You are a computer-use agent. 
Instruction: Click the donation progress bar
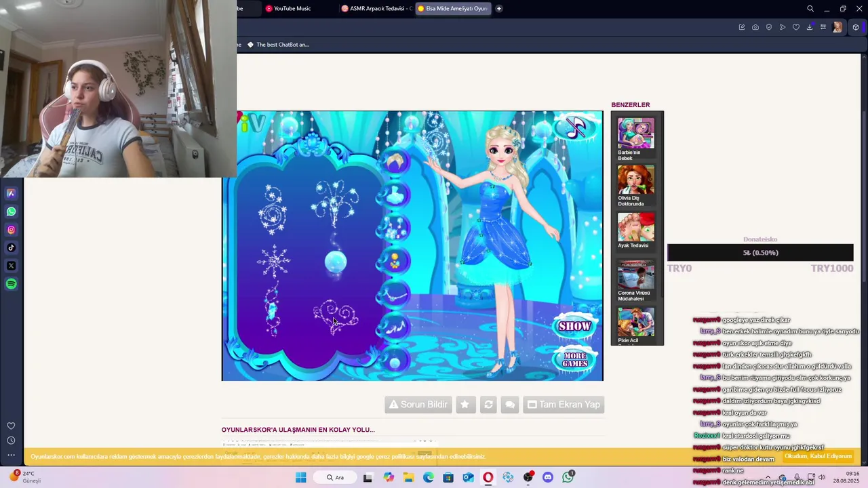click(x=760, y=253)
